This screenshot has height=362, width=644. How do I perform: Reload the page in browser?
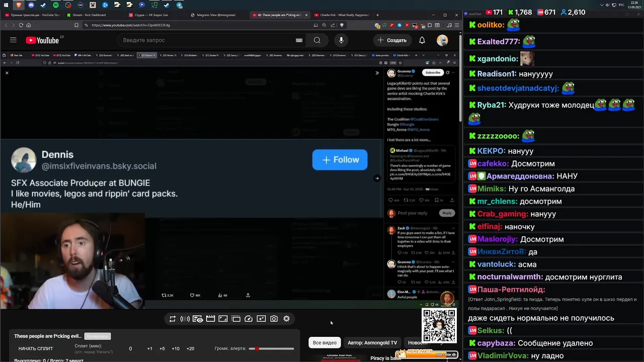[21, 25]
